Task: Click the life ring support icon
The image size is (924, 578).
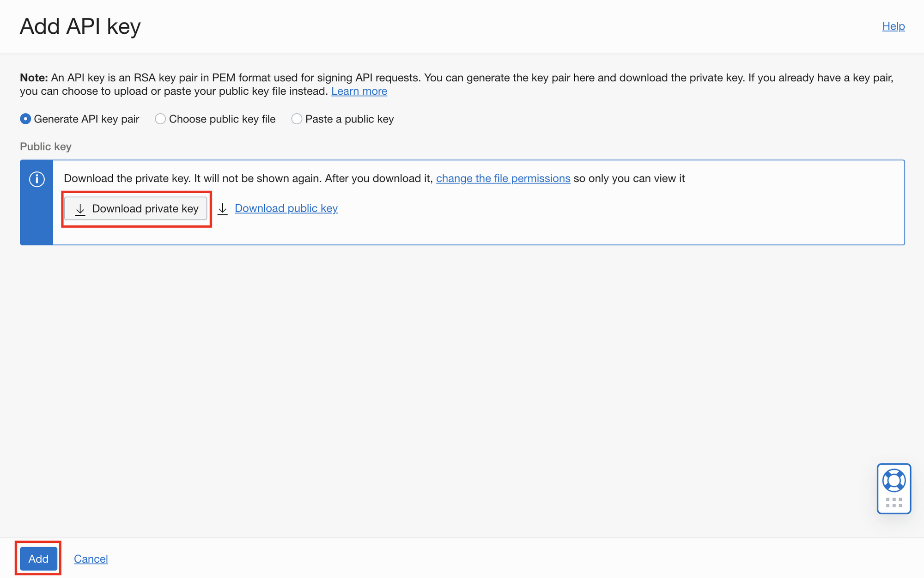Action: (x=894, y=481)
